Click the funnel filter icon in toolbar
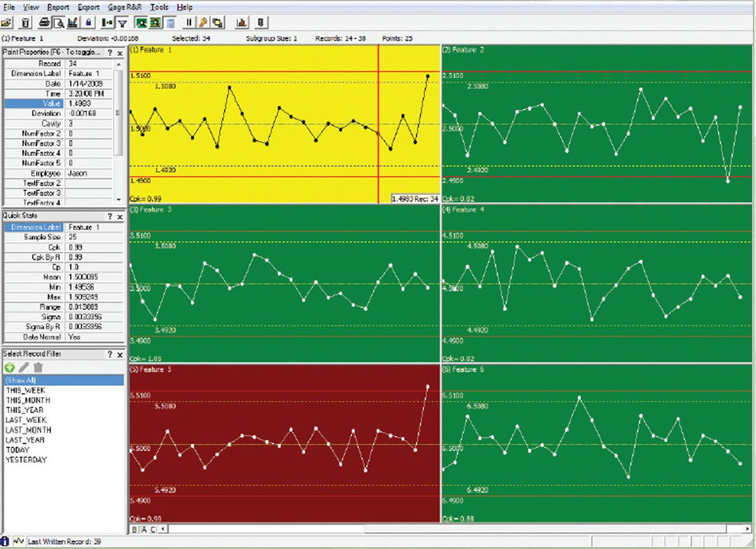The width and height of the screenshot is (756, 549). point(123,22)
